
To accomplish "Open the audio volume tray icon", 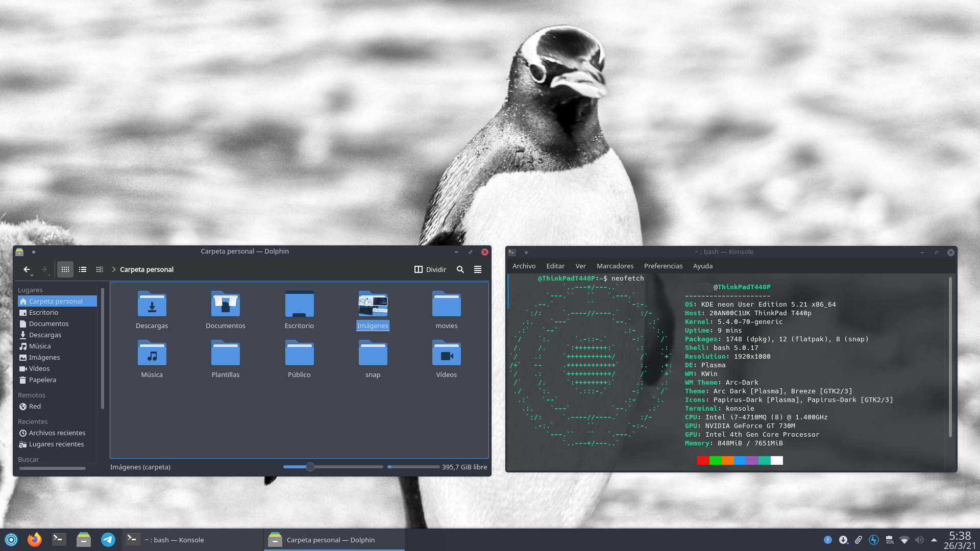I will [x=919, y=540].
